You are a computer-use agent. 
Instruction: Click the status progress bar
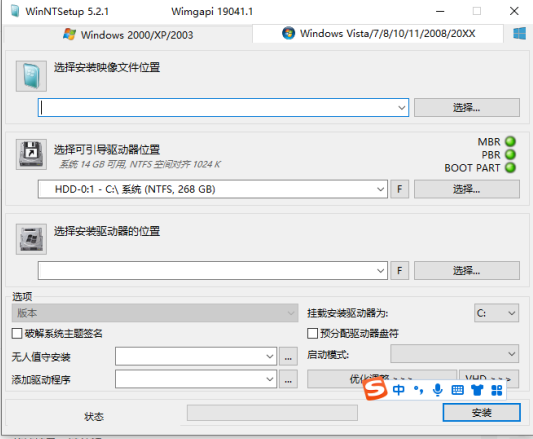[272, 412]
